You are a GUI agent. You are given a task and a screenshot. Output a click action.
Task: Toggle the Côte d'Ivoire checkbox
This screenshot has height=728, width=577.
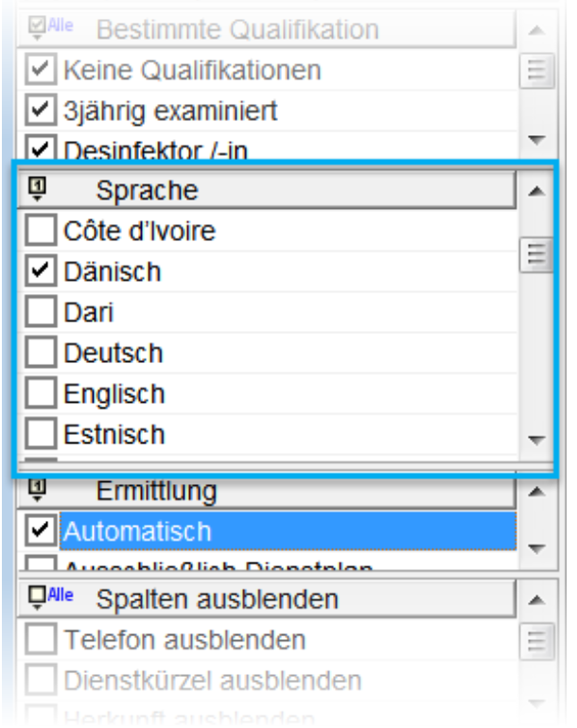click(x=41, y=231)
